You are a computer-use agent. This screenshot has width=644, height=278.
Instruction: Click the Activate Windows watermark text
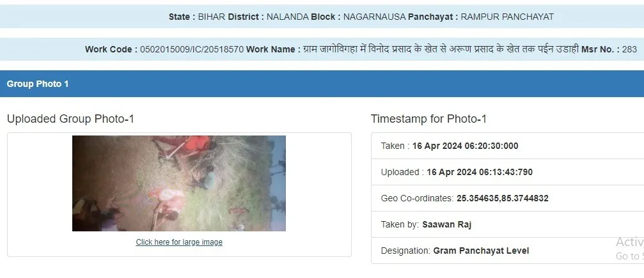pos(630,249)
